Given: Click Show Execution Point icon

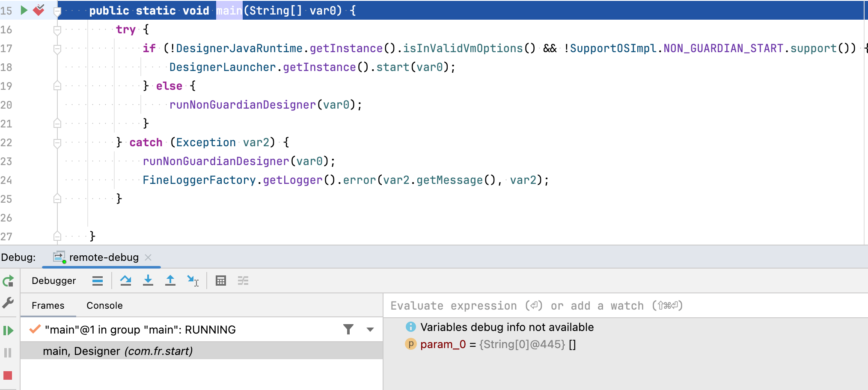Looking at the screenshot, I should 98,281.
